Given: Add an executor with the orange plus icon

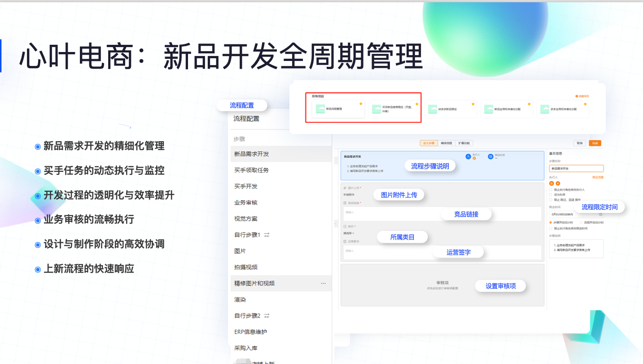Looking at the screenshot, I should click(558, 183).
